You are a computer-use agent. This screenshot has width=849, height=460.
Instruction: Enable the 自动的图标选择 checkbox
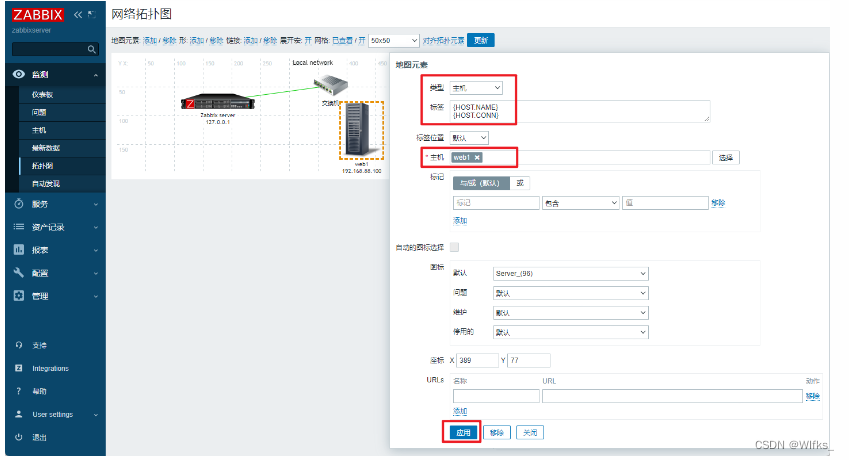(455, 247)
